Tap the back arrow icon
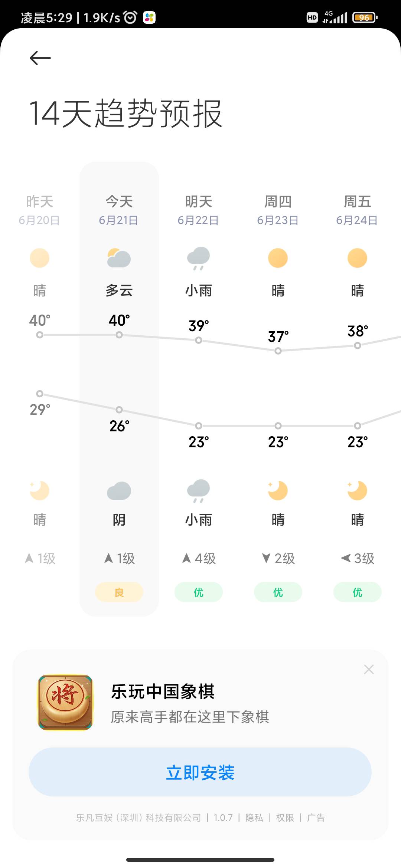401x868 pixels. point(40,58)
